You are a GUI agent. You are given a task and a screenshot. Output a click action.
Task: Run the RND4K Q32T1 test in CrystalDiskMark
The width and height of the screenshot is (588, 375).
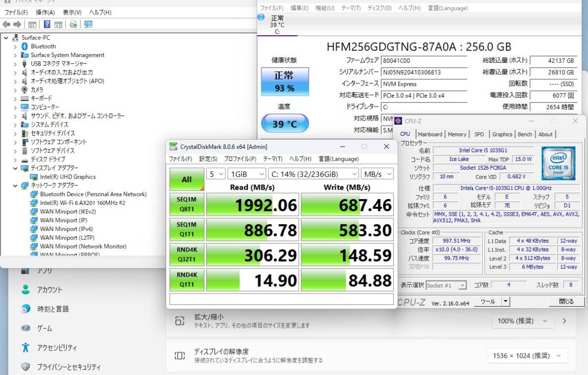186,254
